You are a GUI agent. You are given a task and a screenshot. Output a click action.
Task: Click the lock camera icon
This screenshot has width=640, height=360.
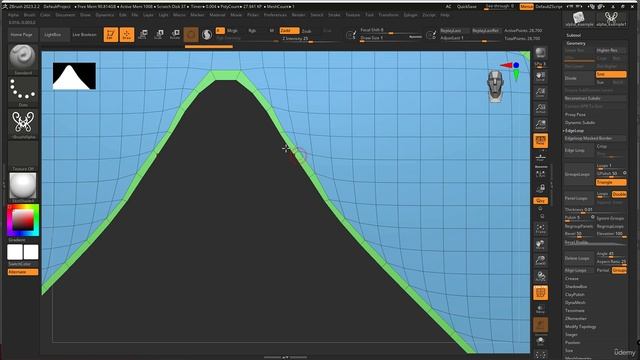(540, 189)
